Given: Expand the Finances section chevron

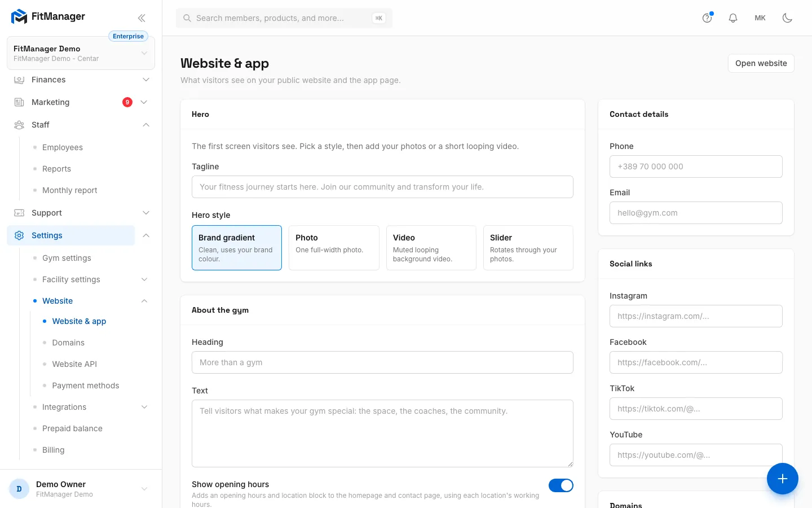Looking at the screenshot, I should pos(146,80).
